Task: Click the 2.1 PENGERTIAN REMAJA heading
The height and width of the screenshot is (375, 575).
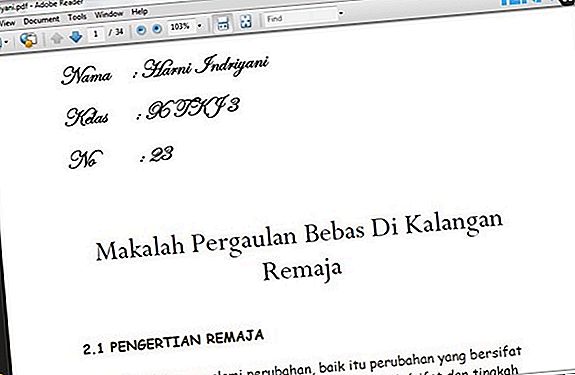Action: pyautogui.click(x=173, y=342)
